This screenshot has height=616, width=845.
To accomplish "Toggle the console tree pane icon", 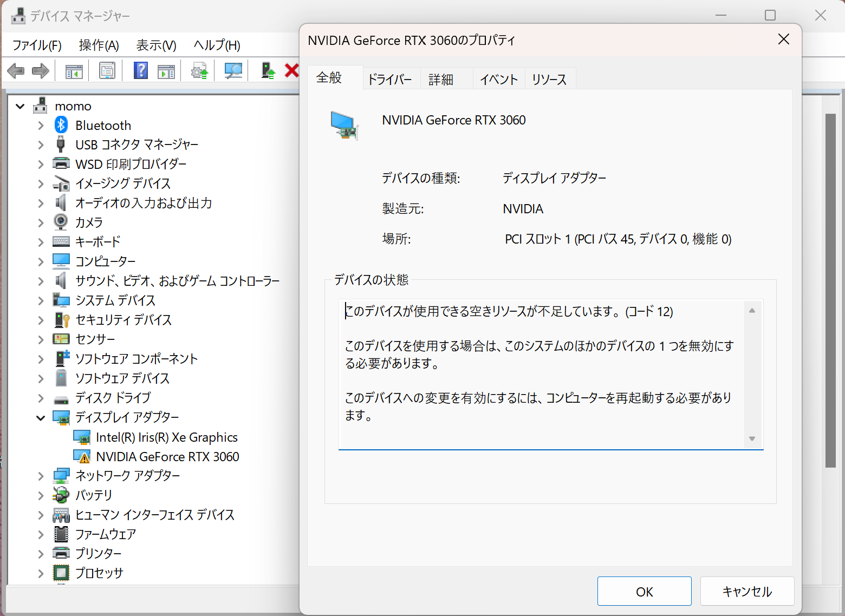I will 74,71.
